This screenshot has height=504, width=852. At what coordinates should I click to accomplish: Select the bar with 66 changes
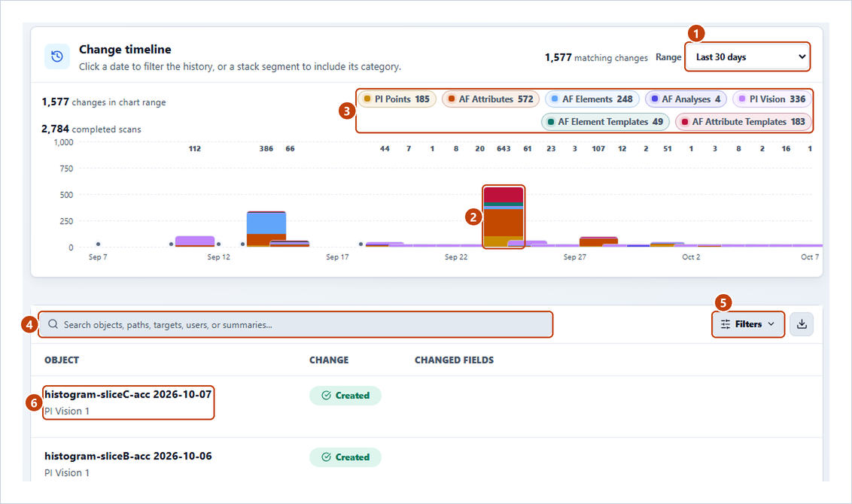(290, 243)
